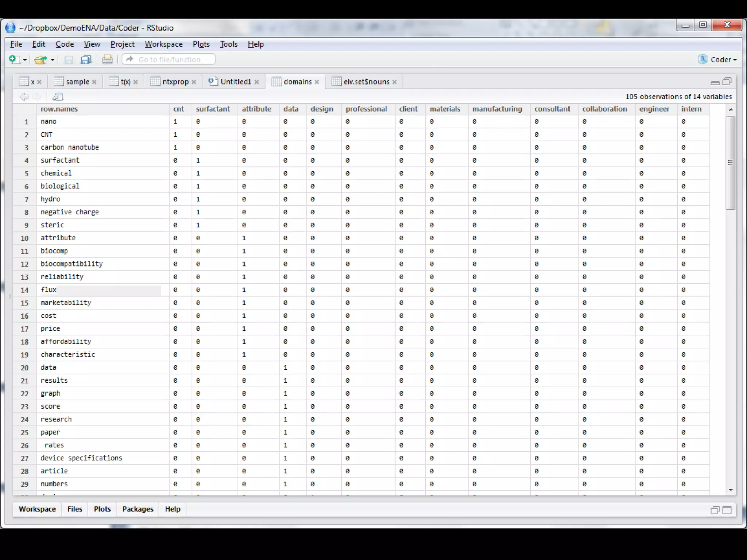The width and height of the screenshot is (747, 560).
Task: Click the Print icon in the toolbar
Action: click(x=107, y=59)
